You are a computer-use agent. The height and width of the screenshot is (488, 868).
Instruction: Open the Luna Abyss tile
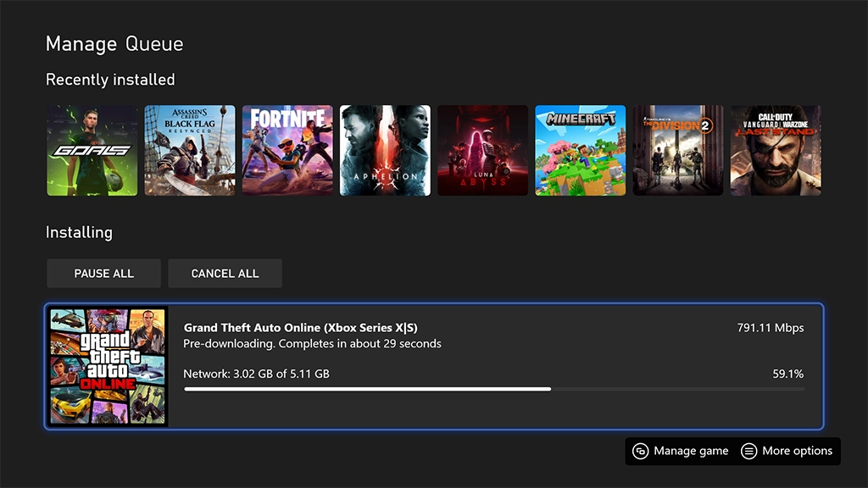[482, 151]
